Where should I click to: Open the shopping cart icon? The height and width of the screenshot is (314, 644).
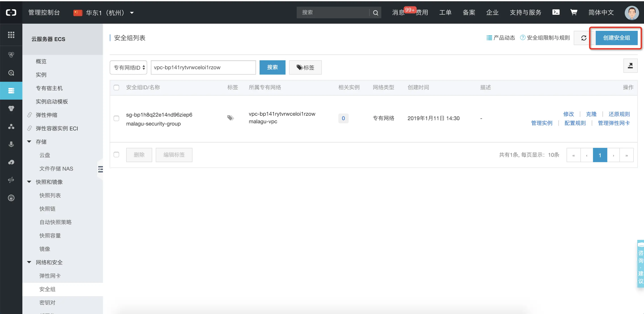tap(574, 12)
